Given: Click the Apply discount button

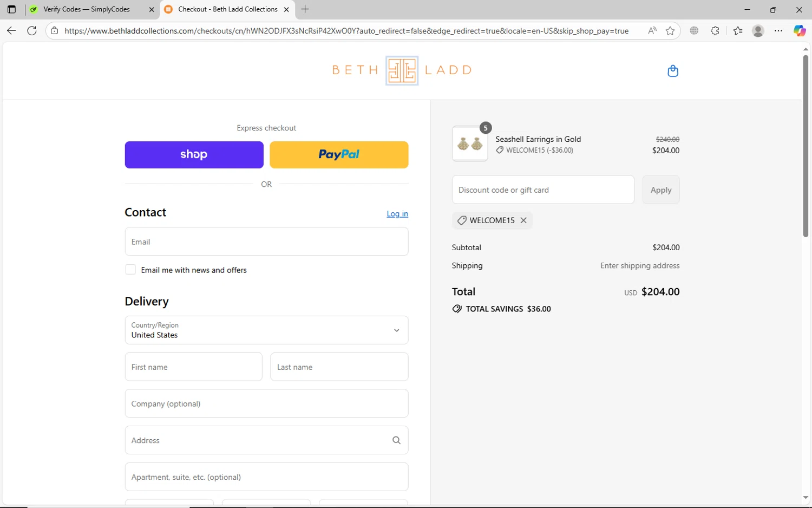Looking at the screenshot, I should point(661,190).
